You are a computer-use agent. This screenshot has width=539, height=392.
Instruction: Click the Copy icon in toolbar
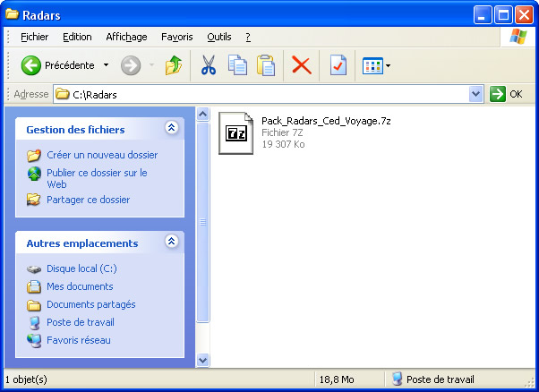coord(237,65)
